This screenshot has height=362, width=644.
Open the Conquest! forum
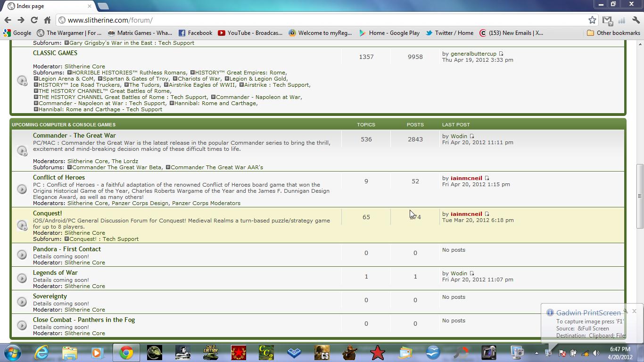click(x=47, y=213)
